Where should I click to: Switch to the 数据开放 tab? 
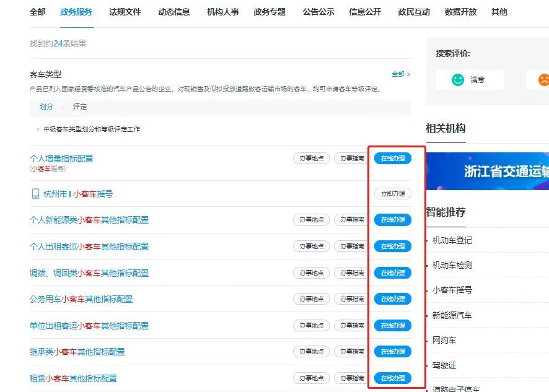[x=461, y=12]
